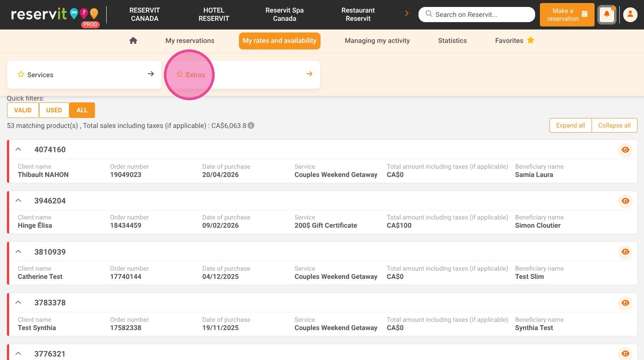This screenshot has width=644, height=360.
Task: Click the Favorites star icon
Action: click(x=531, y=40)
